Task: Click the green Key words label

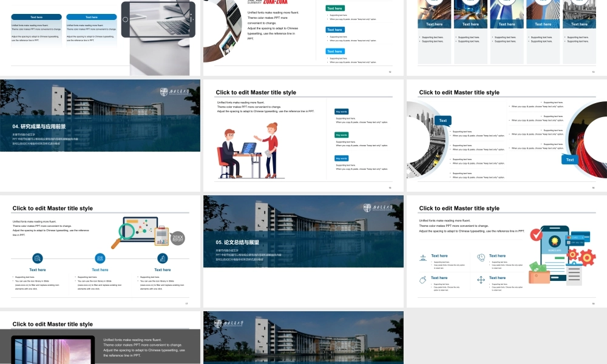Action: click(x=341, y=135)
